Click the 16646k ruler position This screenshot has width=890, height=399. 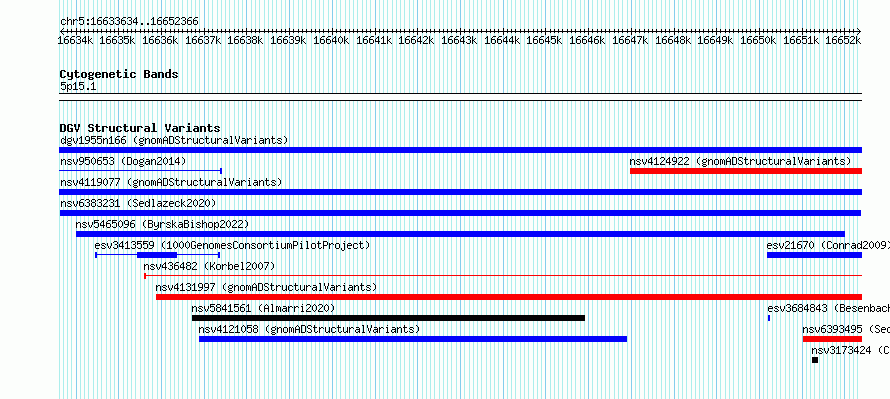[x=587, y=40]
